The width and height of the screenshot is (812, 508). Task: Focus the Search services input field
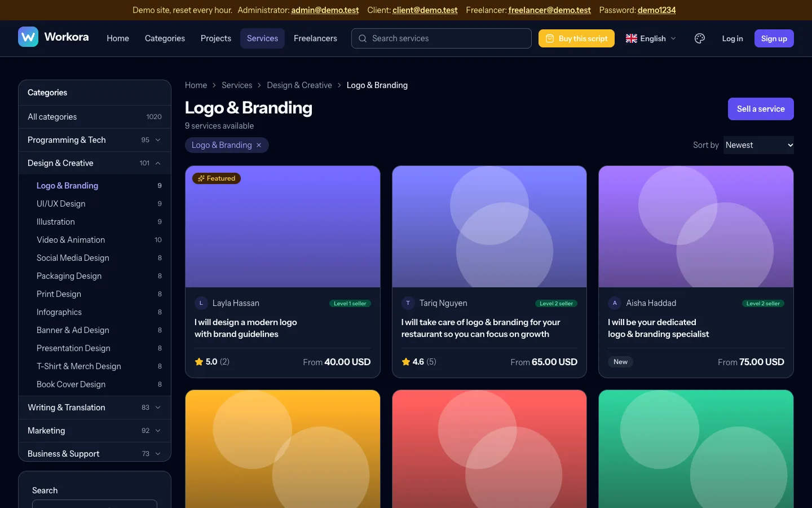[442, 38]
